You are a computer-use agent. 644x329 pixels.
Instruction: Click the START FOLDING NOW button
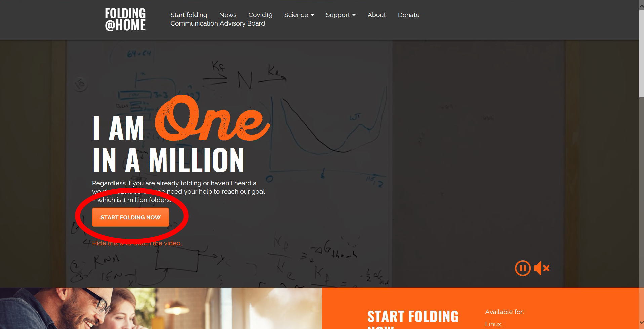[130, 217]
